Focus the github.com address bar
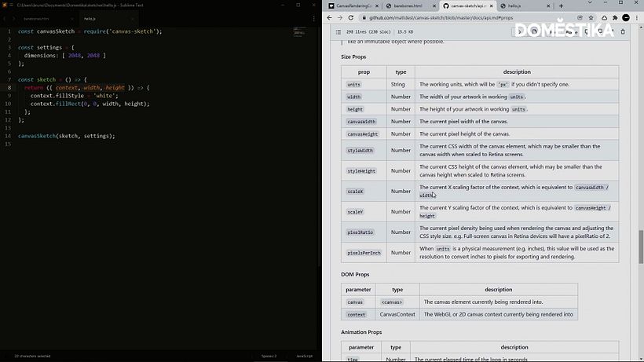644x362 pixels. point(470,18)
